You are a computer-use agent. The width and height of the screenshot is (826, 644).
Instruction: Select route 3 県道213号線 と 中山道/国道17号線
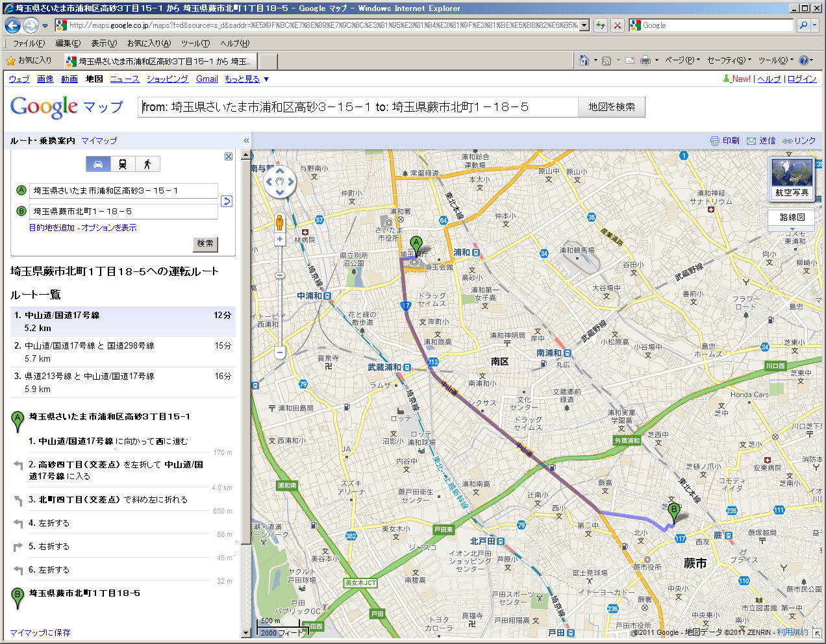coord(123,383)
